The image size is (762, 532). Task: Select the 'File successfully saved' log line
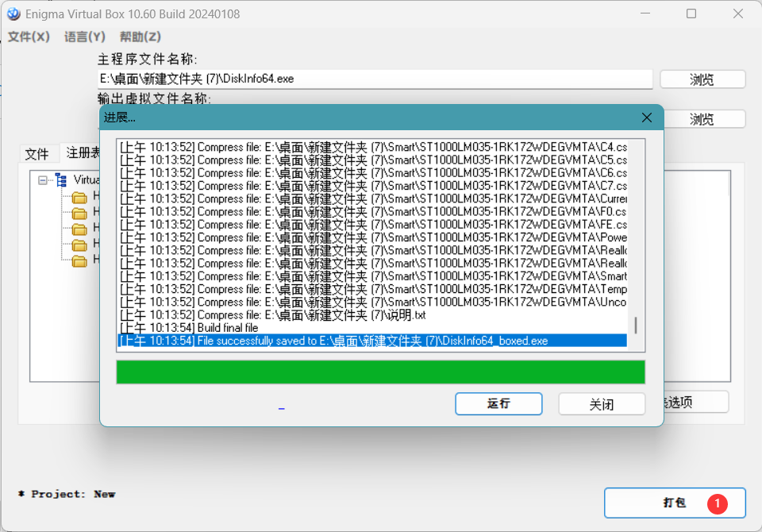[x=373, y=341]
